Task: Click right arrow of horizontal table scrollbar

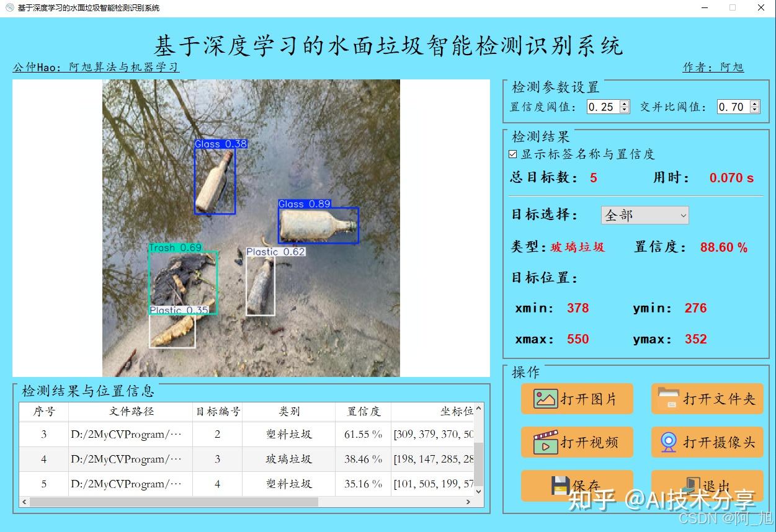Action: (468, 502)
